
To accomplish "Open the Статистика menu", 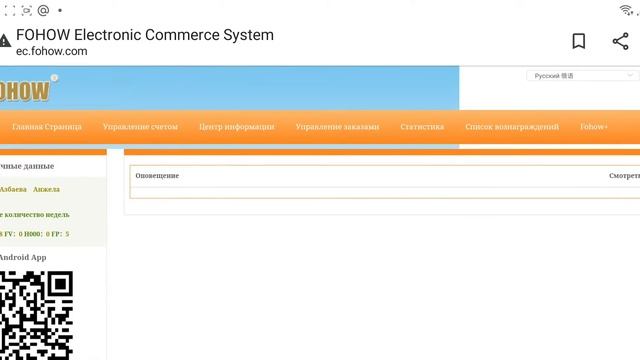I will point(422,127).
